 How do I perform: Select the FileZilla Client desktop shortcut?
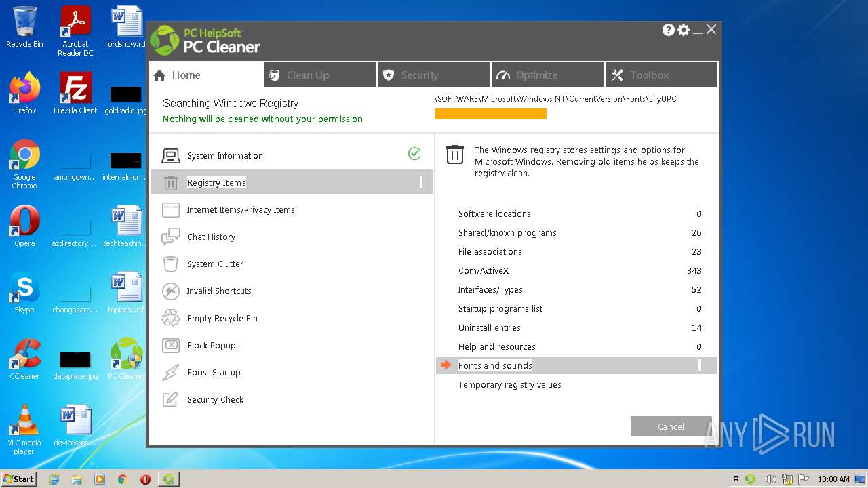(x=75, y=94)
